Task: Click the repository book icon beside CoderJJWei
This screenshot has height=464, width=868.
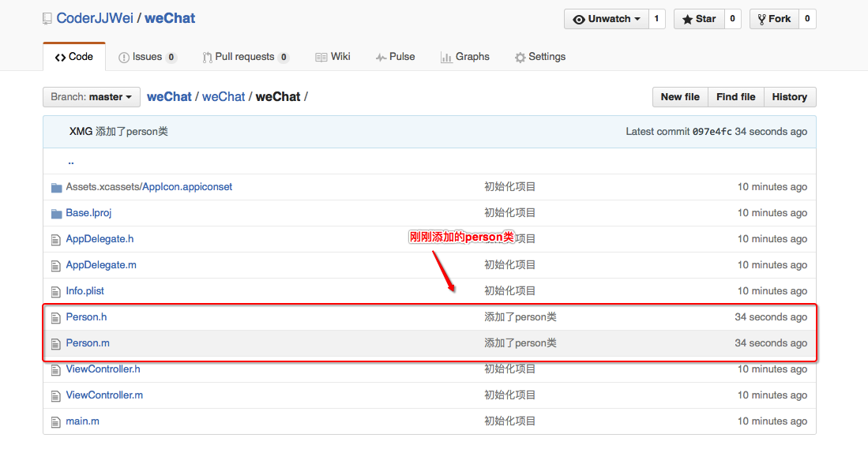Action: coord(47,19)
